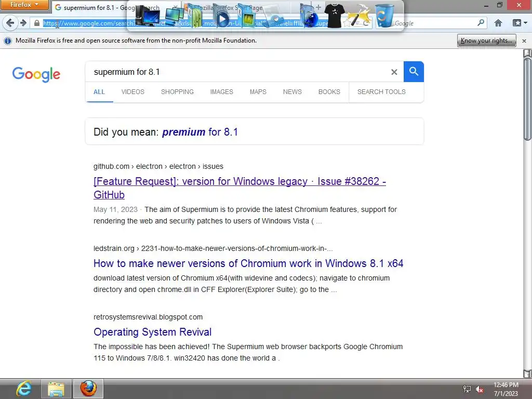This screenshot has width=532, height=399.
Task: Open the green zip-folder dock icon
Action: [x=196, y=16]
